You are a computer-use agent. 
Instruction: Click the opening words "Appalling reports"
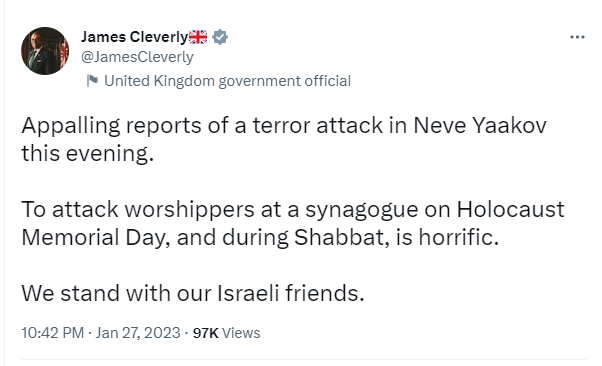[x=111, y=126]
